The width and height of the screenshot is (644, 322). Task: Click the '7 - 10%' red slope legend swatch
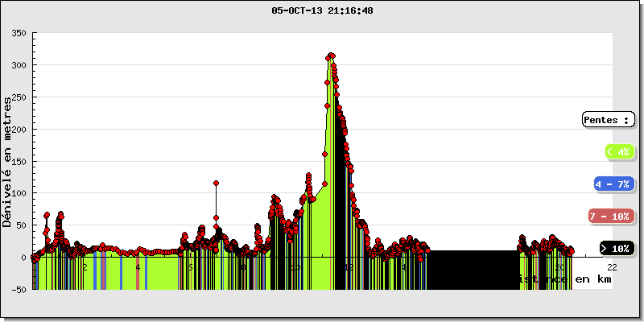(611, 217)
